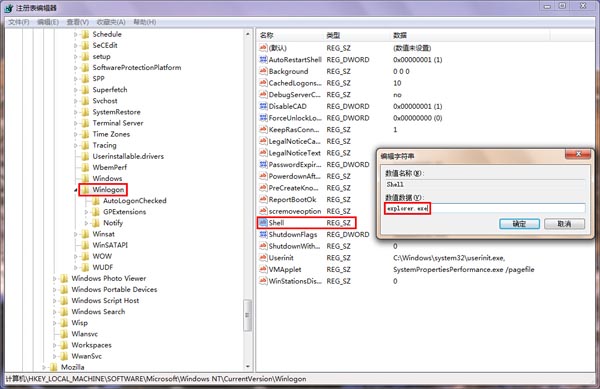The width and height of the screenshot is (600, 389).
Task: Click the Userinit string value icon
Action: [263, 258]
